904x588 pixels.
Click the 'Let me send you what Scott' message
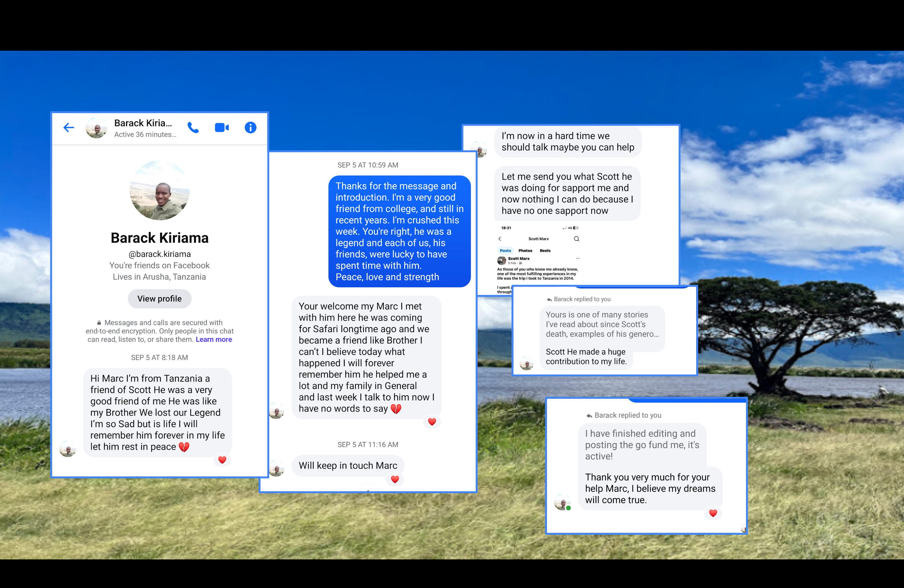568,194
